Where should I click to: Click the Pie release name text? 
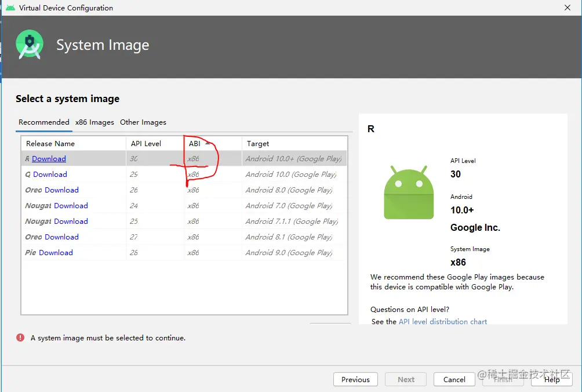(x=31, y=252)
